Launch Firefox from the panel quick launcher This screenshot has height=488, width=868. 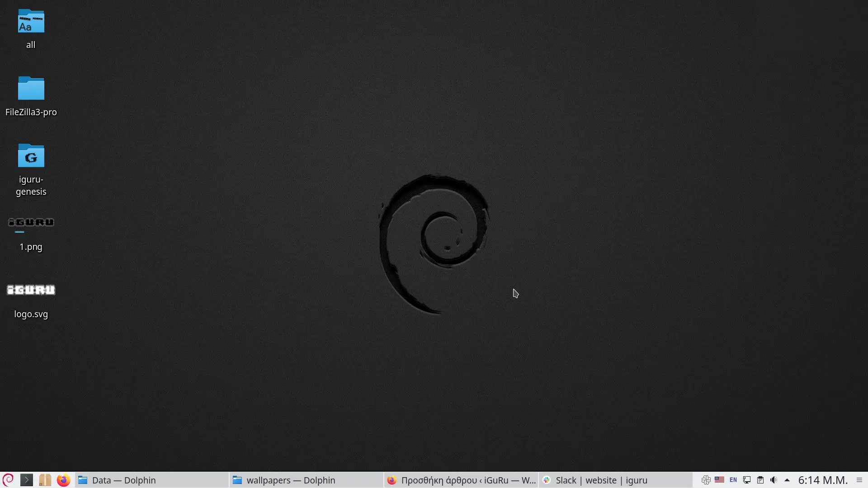click(63, 480)
